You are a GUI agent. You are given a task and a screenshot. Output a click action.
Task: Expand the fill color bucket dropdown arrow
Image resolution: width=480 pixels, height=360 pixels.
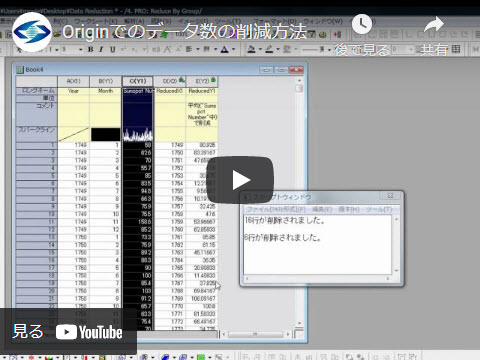coord(260,50)
